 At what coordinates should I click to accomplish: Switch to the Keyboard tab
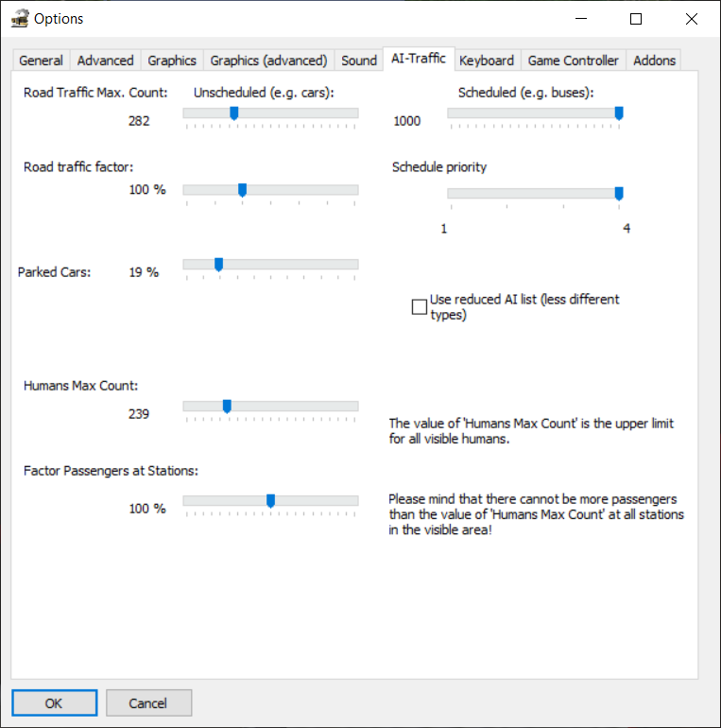[486, 61]
